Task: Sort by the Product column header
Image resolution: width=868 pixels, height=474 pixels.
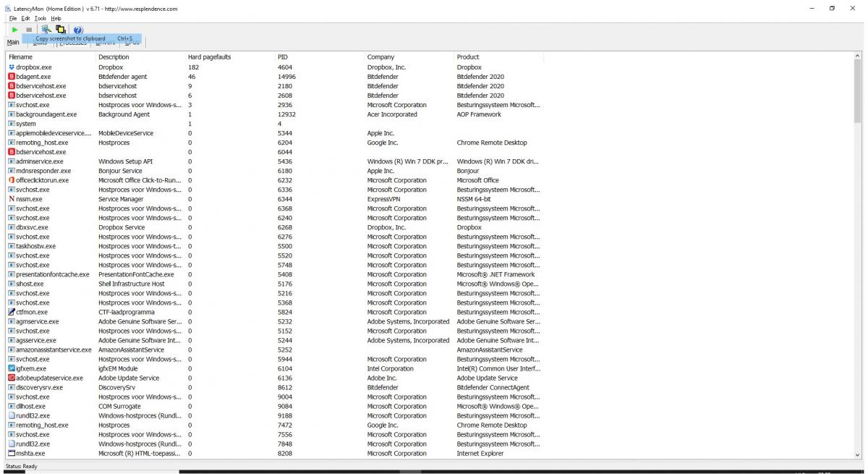Action: 498,56
